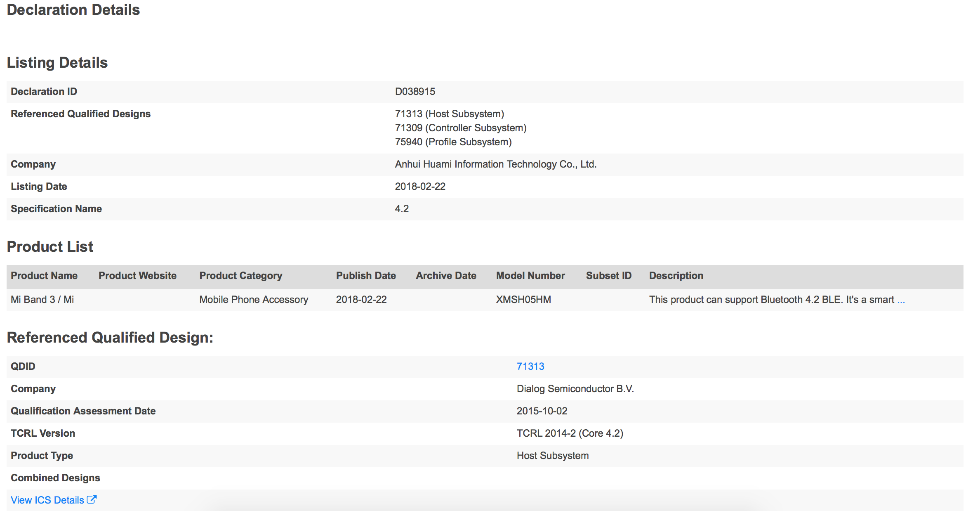The width and height of the screenshot is (980, 511).
Task: Select Host Subsystem product type value
Action: point(553,456)
